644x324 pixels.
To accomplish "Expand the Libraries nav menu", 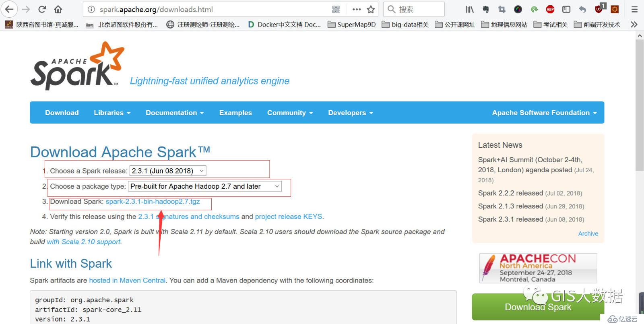I will tap(112, 113).
